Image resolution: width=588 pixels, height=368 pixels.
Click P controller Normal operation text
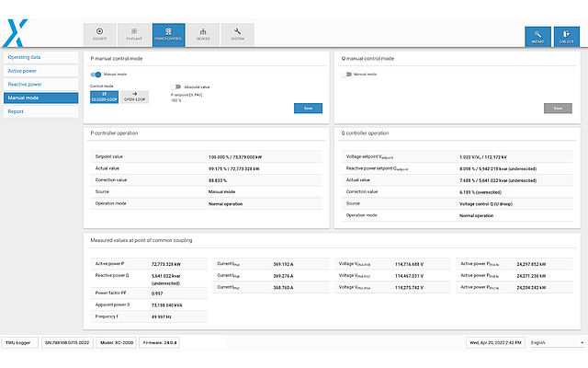(x=225, y=204)
